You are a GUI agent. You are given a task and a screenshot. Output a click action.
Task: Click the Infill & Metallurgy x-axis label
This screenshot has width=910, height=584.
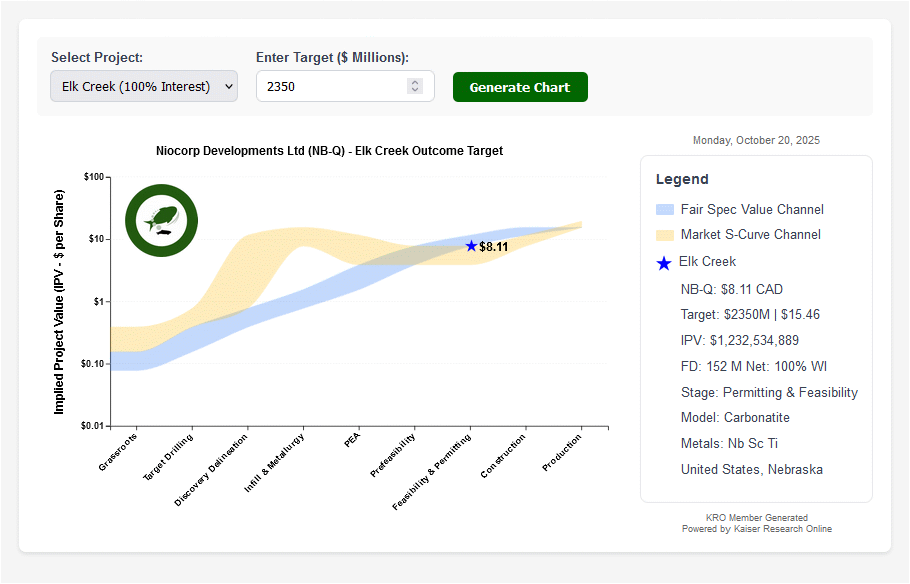pos(274,463)
